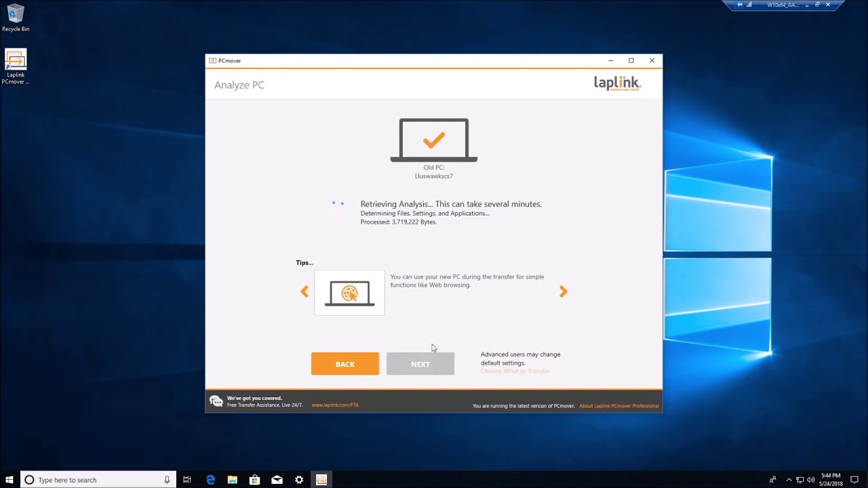Show the next tip with right arrow
Image resolution: width=868 pixels, height=488 pixels.
point(563,291)
